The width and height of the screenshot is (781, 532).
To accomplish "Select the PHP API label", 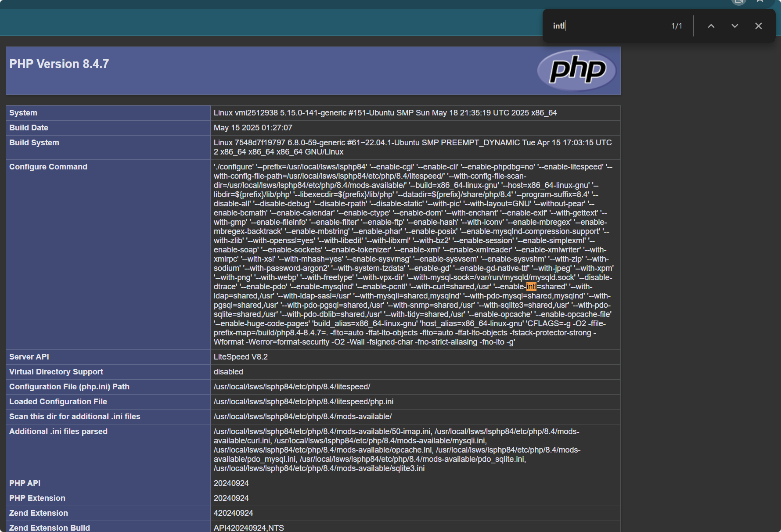I will (25, 483).
